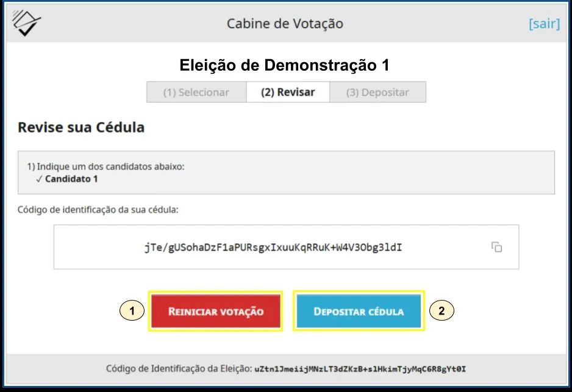This screenshot has width=572, height=392.
Task: Open the (3) Depositar step
Action: coord(378,92)
